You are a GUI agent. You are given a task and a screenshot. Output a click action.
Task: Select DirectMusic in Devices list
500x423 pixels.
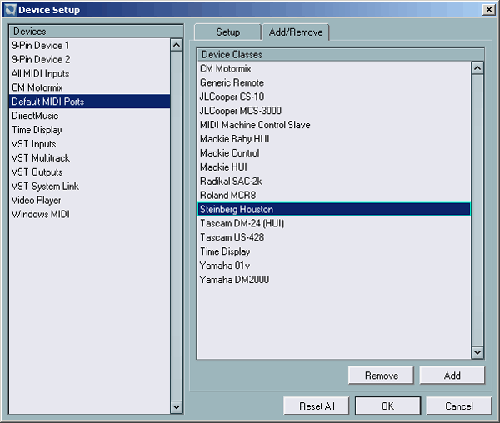90,116
